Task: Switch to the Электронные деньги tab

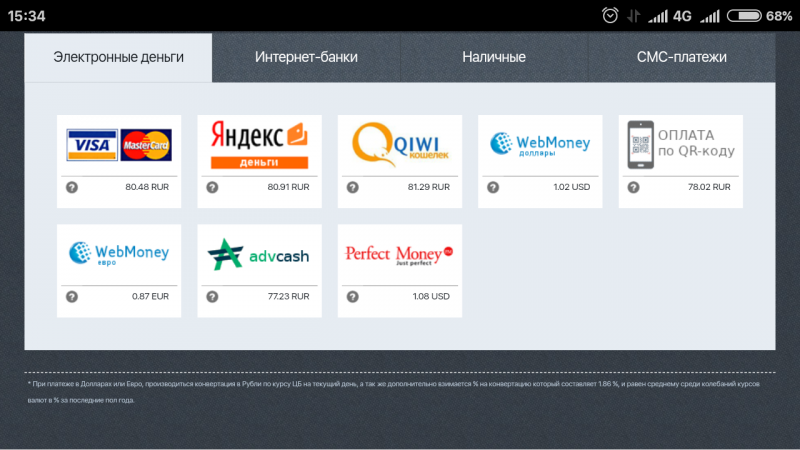Action: pos(118,57)
